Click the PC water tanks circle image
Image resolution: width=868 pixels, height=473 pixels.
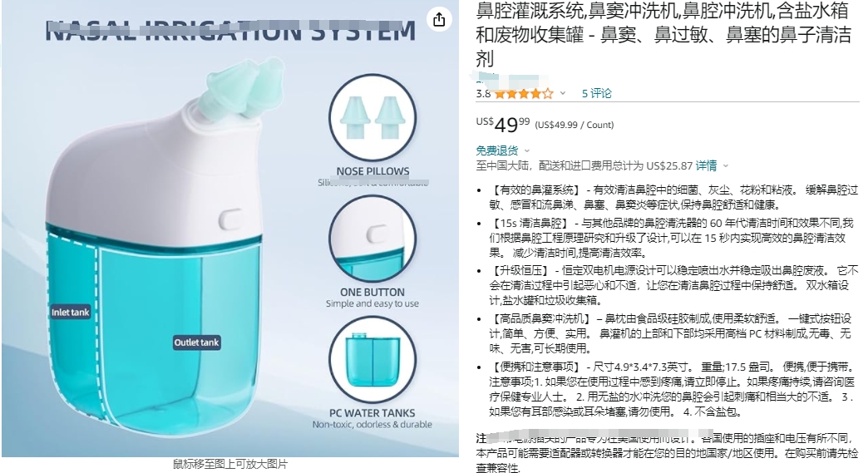(372, 360)
